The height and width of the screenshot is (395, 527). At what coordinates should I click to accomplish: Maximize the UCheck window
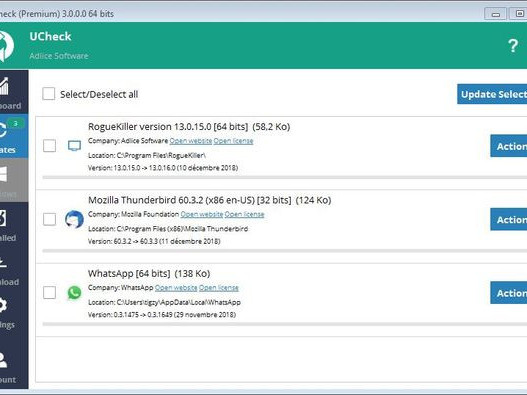518,14
